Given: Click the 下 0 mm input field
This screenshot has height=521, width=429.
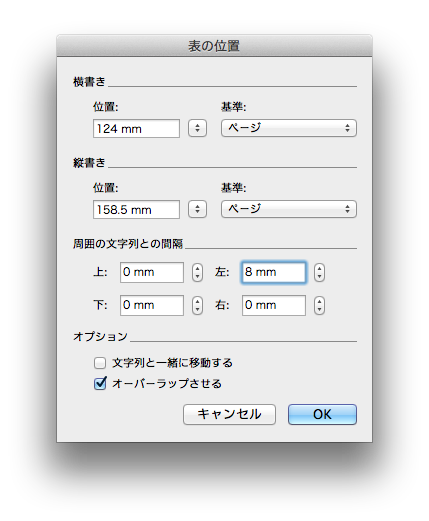Looking at the screenshot, I should point(152,305).
